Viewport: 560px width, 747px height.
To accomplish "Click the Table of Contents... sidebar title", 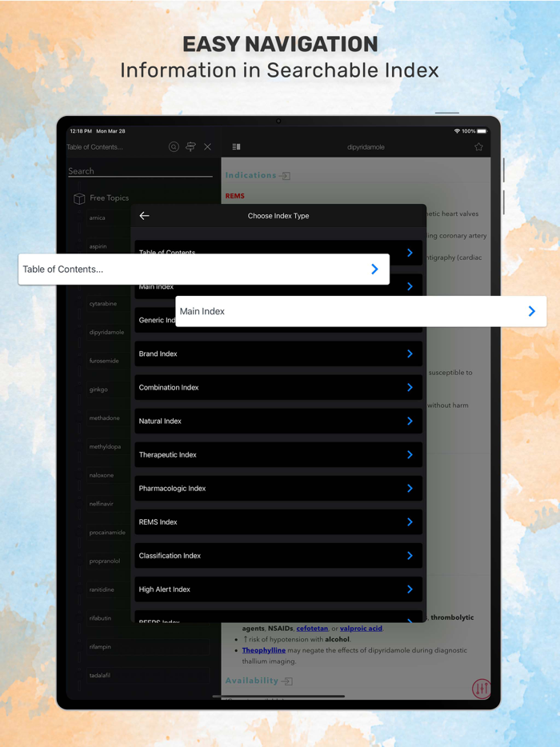I will click(95, 146).
